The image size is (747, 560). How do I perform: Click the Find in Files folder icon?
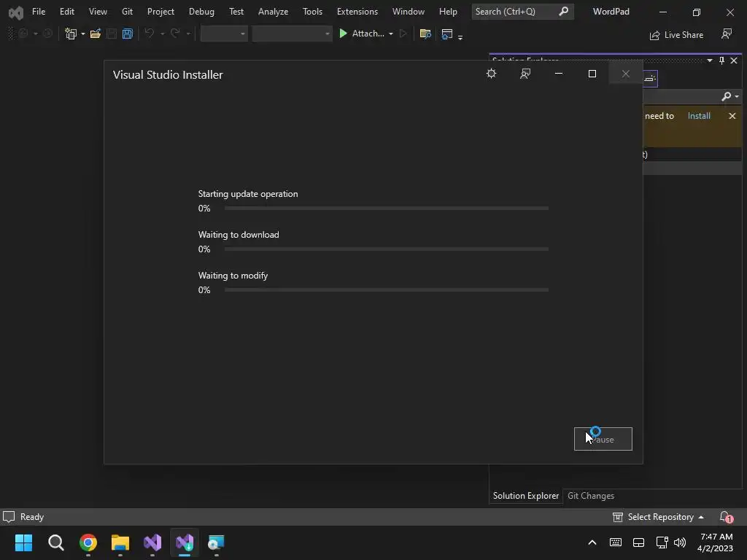pyautogui.click(x=425, y=34)
